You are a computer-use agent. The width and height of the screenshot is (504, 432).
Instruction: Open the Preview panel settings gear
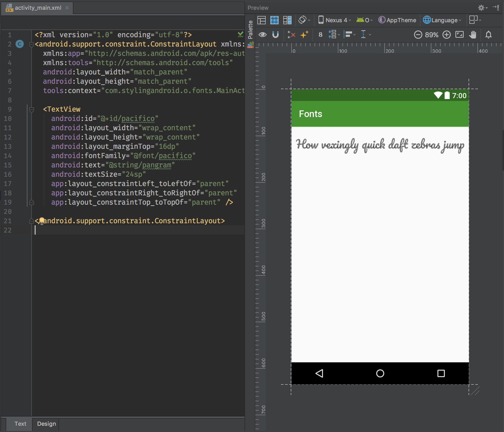482,8
